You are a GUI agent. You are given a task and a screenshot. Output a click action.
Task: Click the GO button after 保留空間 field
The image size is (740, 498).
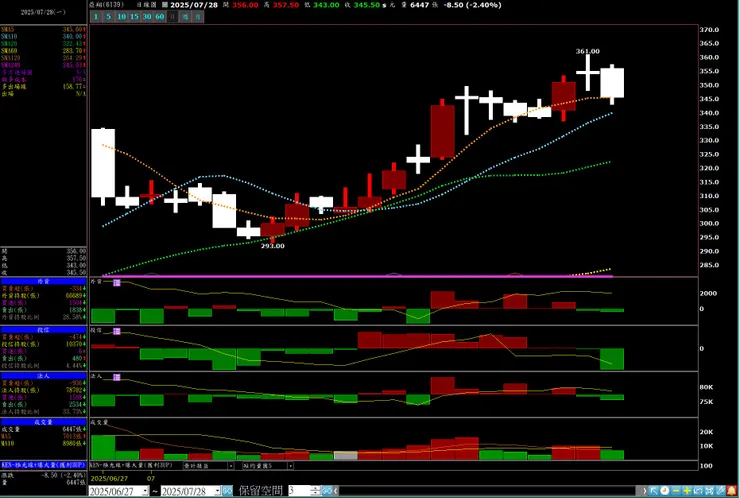click(x=327, y=491)
